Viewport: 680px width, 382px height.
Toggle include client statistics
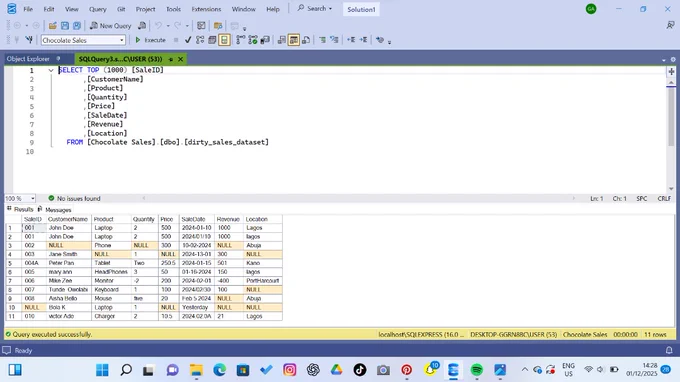[x=265, y=40]
